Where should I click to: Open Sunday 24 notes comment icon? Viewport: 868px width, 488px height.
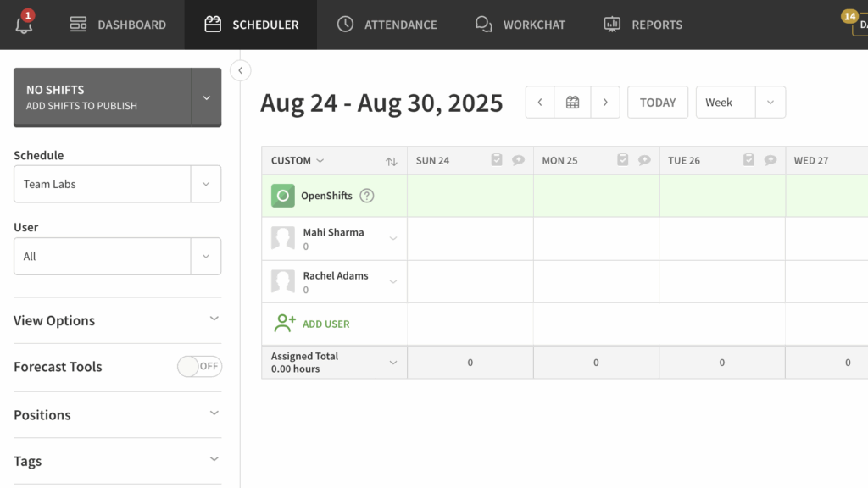coord(518,160)
